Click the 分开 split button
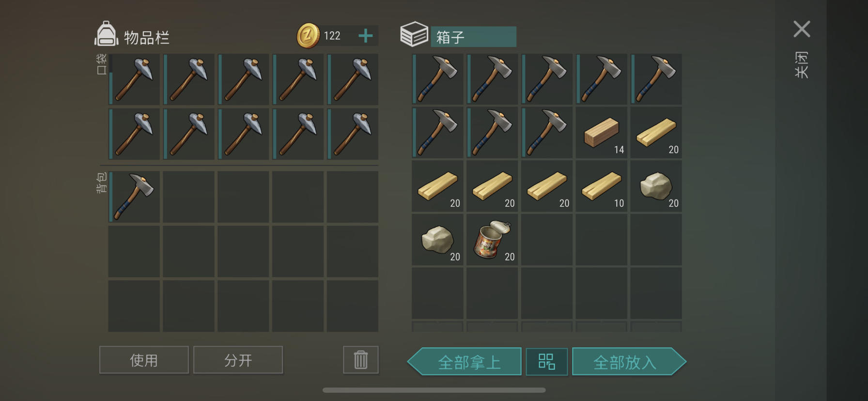868x401 pixels. point(238,360)
